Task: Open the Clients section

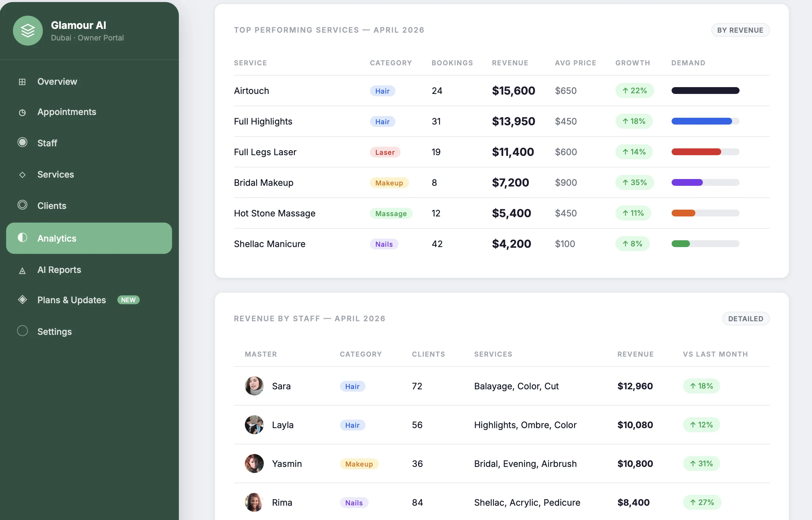Action: 89,206
